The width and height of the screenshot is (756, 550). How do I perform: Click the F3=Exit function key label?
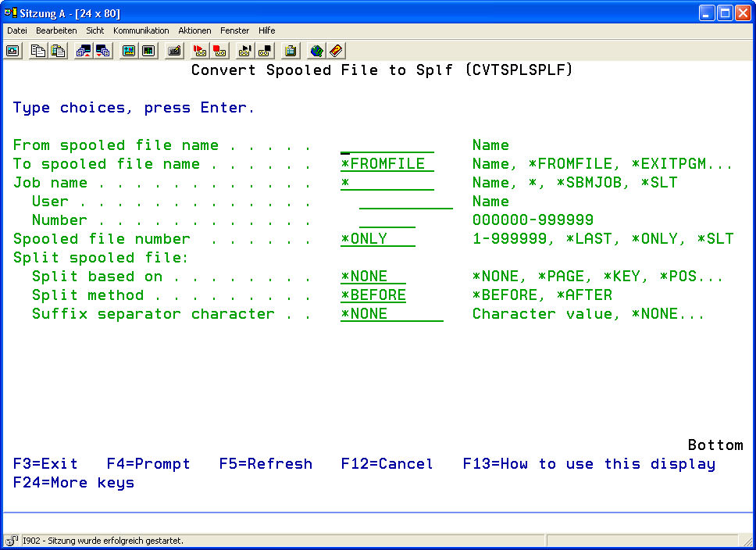[45, 464]
